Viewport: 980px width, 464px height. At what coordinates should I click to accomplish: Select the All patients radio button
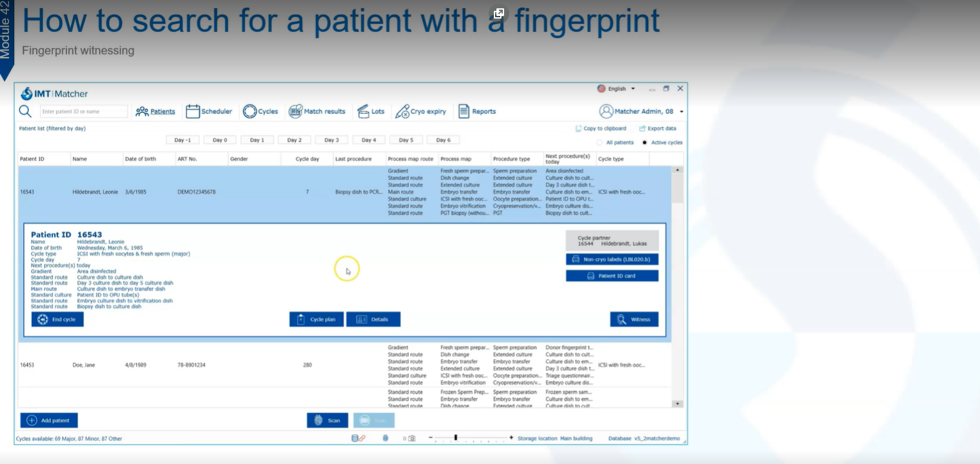[x=600, y=143]
